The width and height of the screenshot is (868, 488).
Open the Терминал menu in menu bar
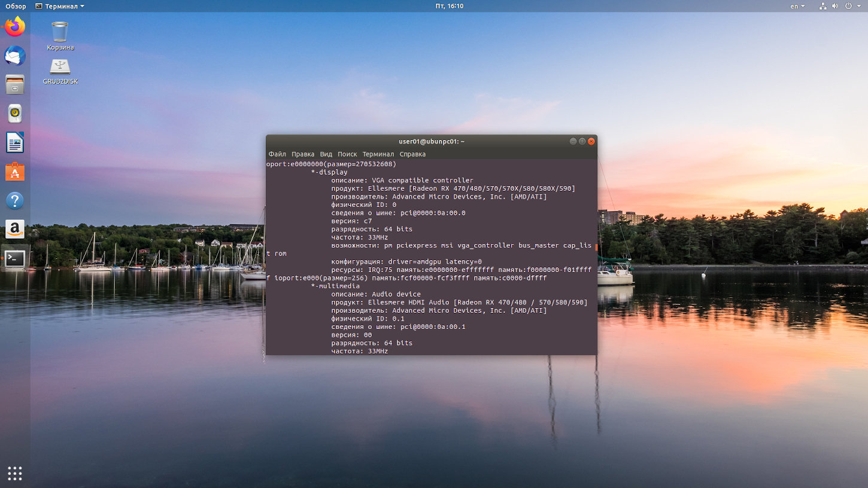[378, 154]
